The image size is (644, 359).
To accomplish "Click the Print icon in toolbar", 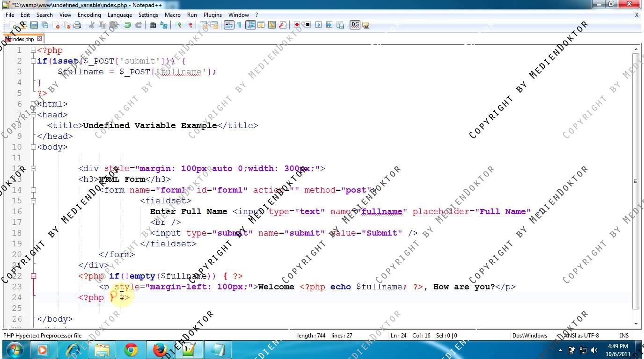I will click(77, 25).
